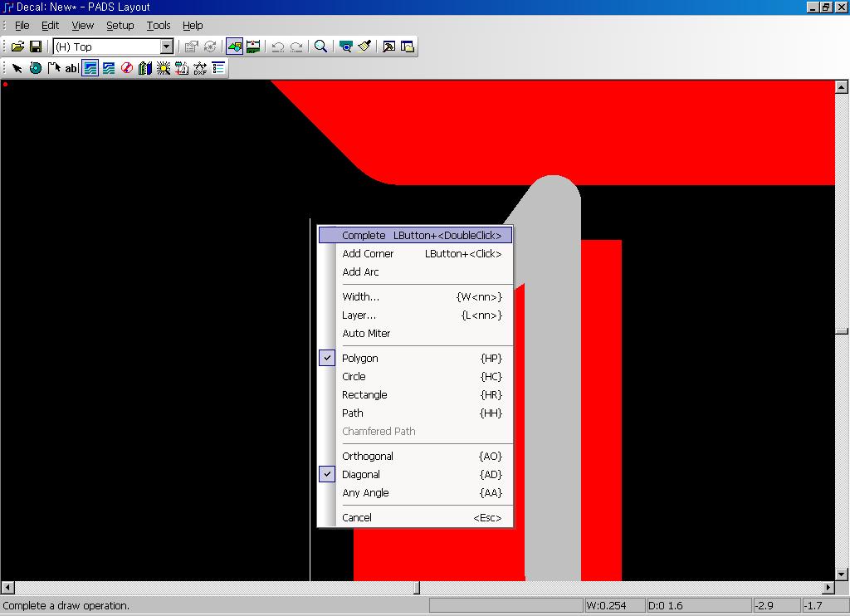
Task: Select the Text 'ab|' tool
Action: [71, 68]
